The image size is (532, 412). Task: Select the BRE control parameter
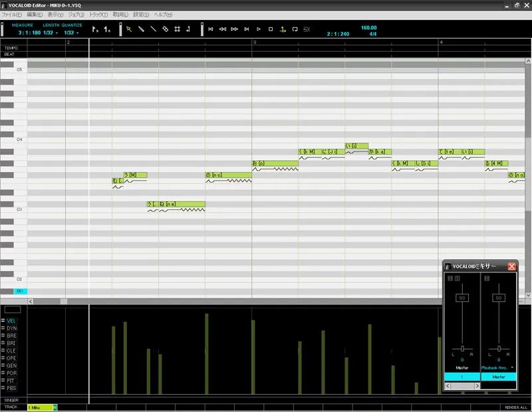click(11, 336)
